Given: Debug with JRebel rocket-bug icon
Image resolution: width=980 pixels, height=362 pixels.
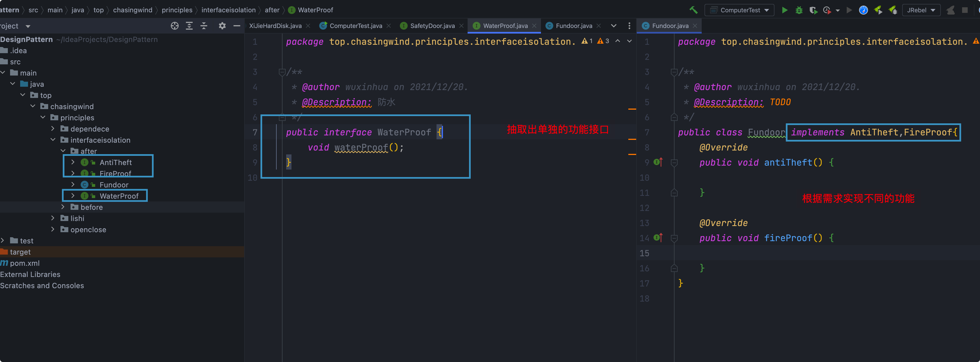Looking at the screenshot, I should tap(893, 10).
